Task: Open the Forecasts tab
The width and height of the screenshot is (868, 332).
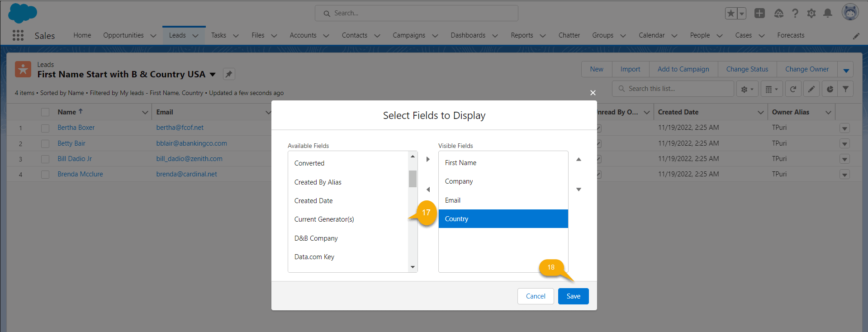Action: point(791,35)
